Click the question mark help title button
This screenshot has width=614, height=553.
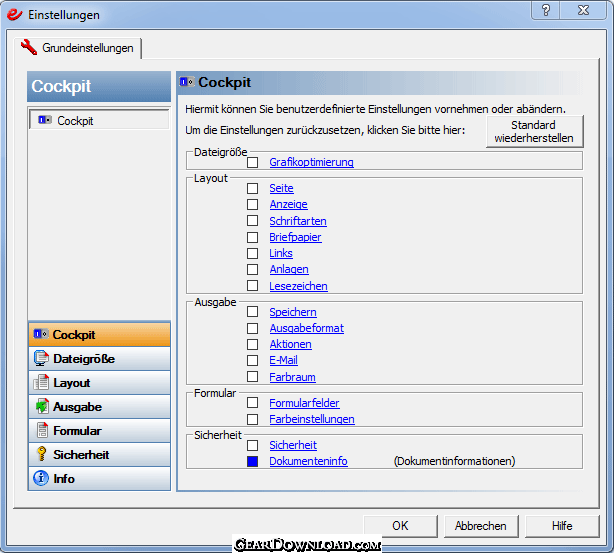coord(546,10)
